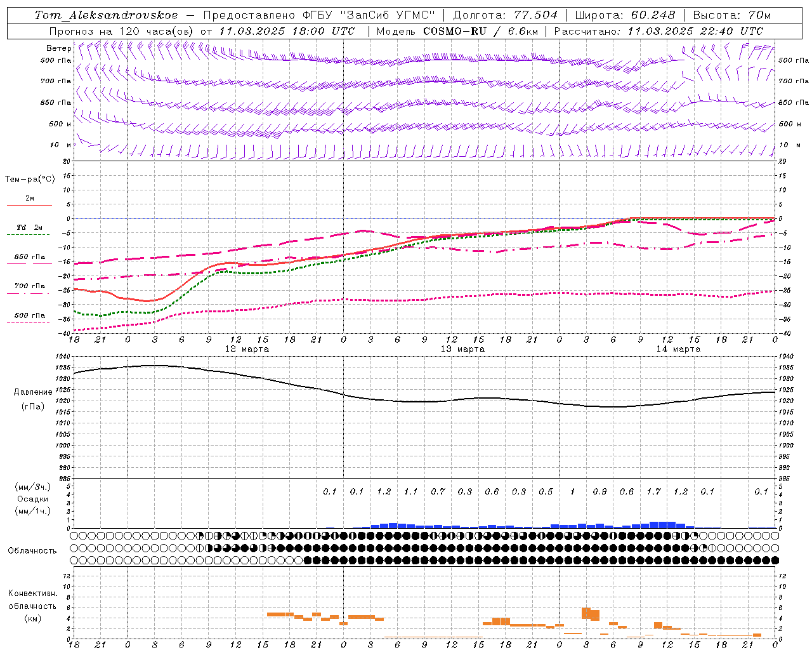Select the text Предоставлено ФГБУ "ЗапСиб УГМС"
The width and height of the screenshot is (812, 650).
(x=319, y=15)
